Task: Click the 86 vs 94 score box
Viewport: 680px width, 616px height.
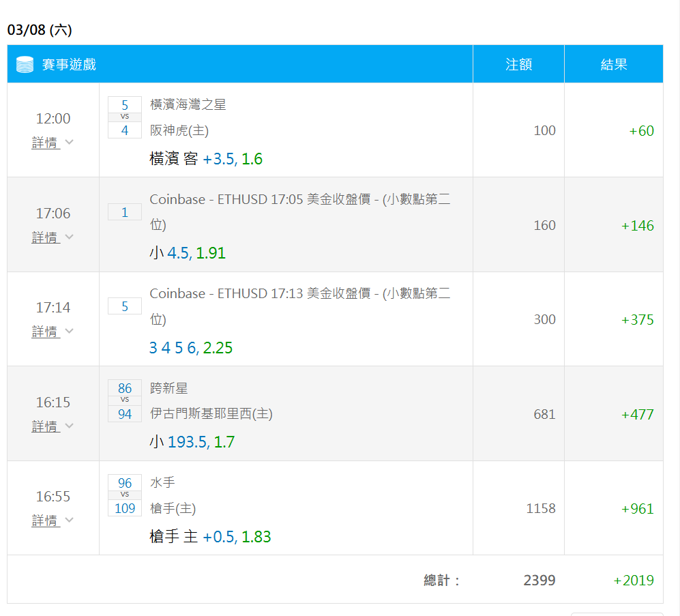Action: point(125,401)
